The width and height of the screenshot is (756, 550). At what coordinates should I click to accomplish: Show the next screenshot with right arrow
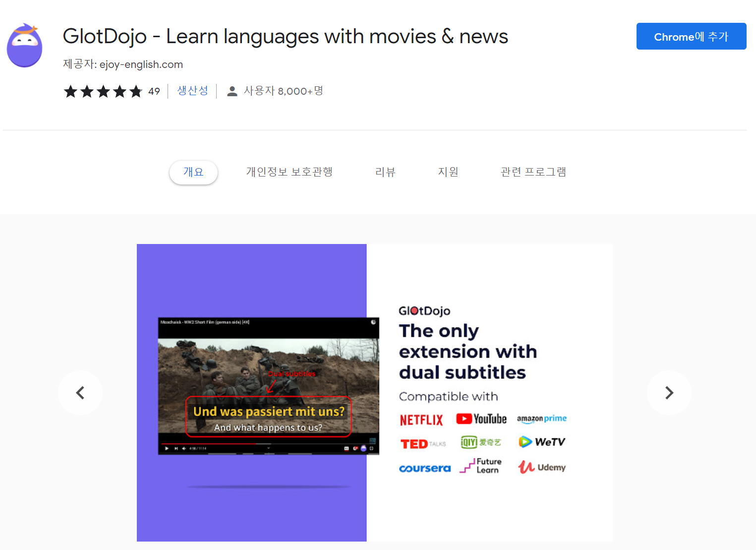669,393
